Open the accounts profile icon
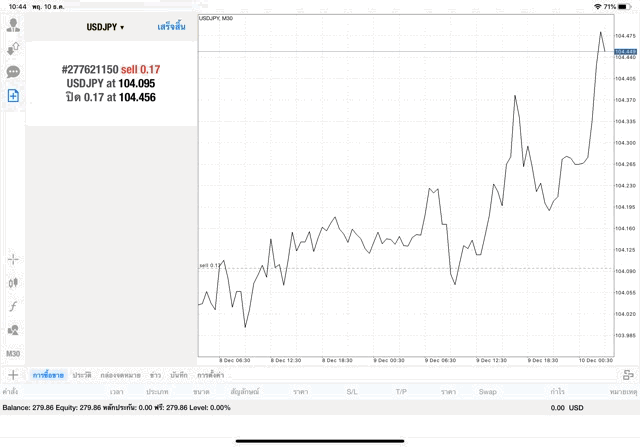 13,24
